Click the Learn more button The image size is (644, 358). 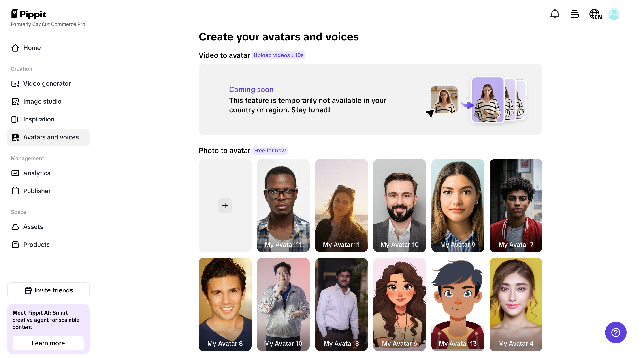point(48,343)
